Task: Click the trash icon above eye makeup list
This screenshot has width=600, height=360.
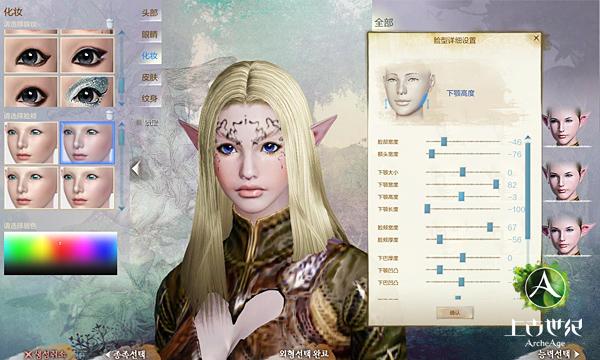Action: [x=109, y=23]
